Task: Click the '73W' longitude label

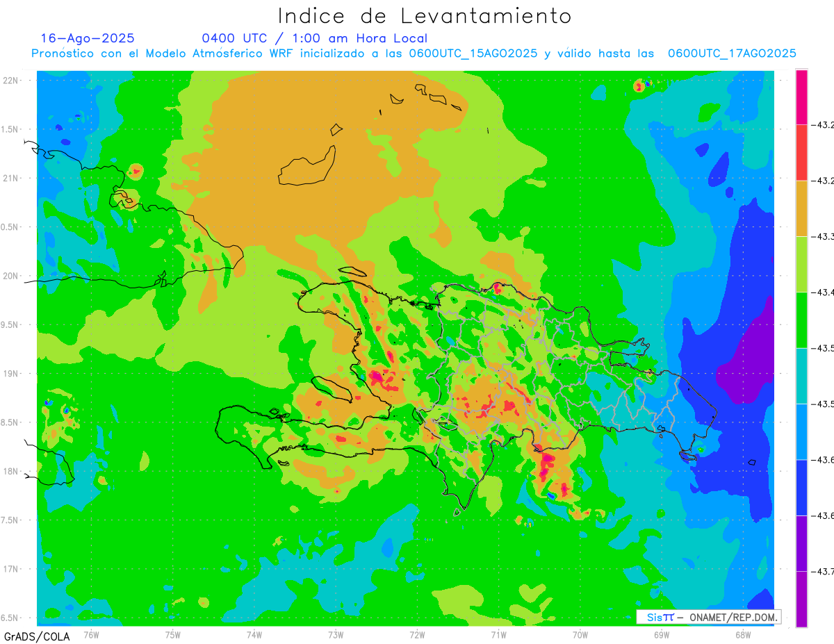Action: pos(336,634)
